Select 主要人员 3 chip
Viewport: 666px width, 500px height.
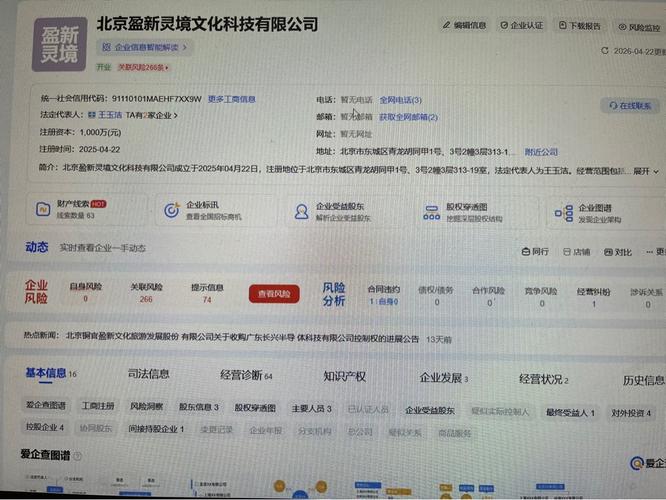(x=311, y=409)
